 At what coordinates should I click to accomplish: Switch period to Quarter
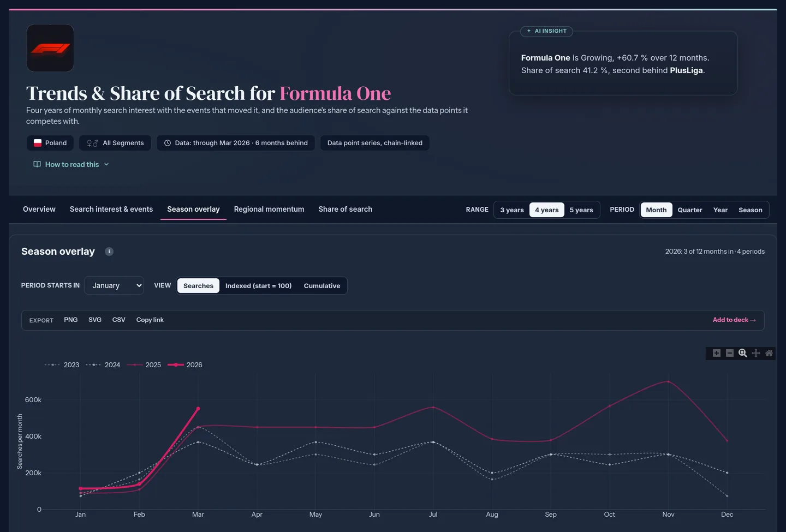690,210
